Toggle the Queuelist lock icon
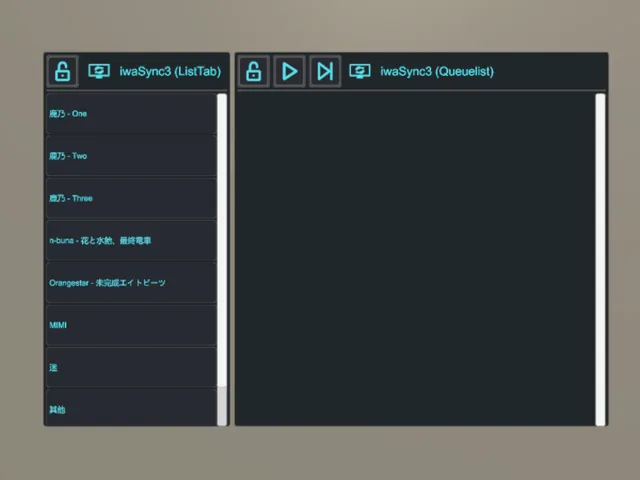 point(253,71)
